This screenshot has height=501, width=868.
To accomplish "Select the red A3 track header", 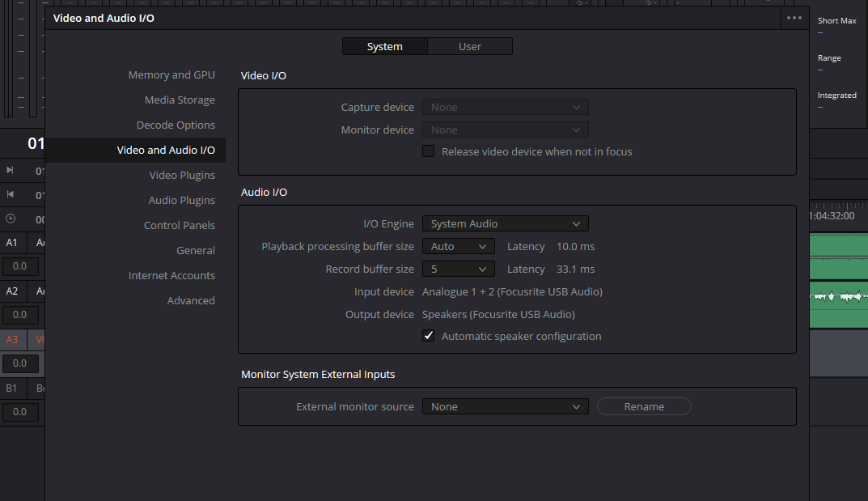I will pos(12,339).
